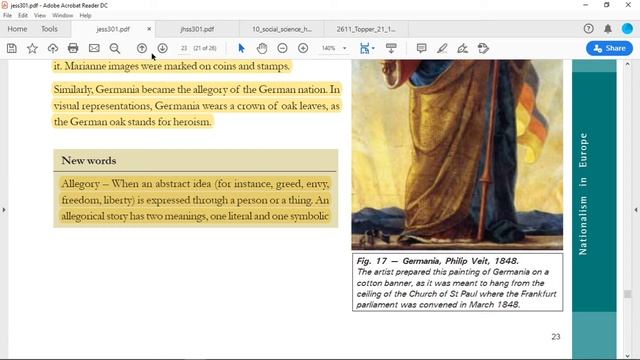Open the fill and sign tool
Image resolution: width=640 pixels, height=360 pixels.
tap(462, 49)
